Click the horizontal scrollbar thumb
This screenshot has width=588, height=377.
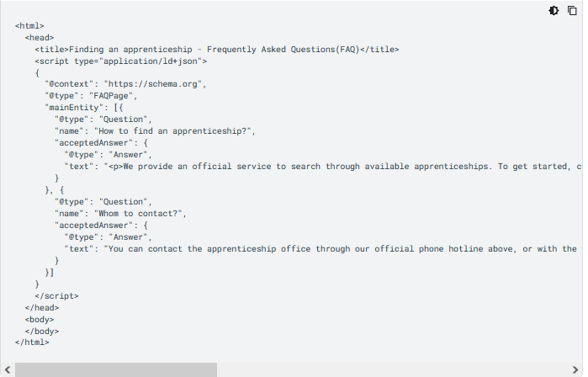[x=116, y=369]
